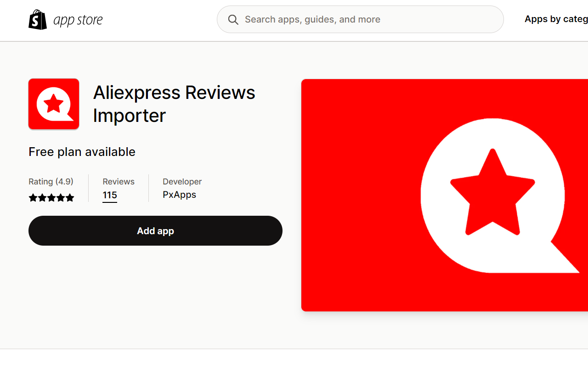The height and width of the screenshot is (368, 588).
Task: Click the Add app button
Action: click(x=155, y=230)
